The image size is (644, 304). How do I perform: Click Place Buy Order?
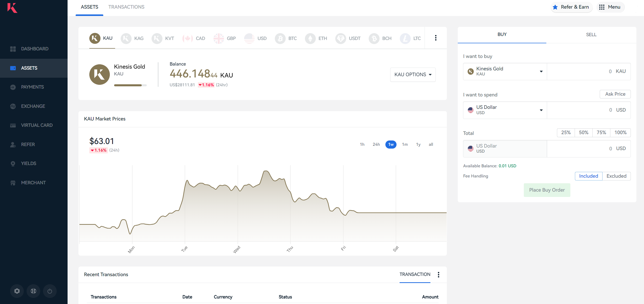[x=547, y=190]
